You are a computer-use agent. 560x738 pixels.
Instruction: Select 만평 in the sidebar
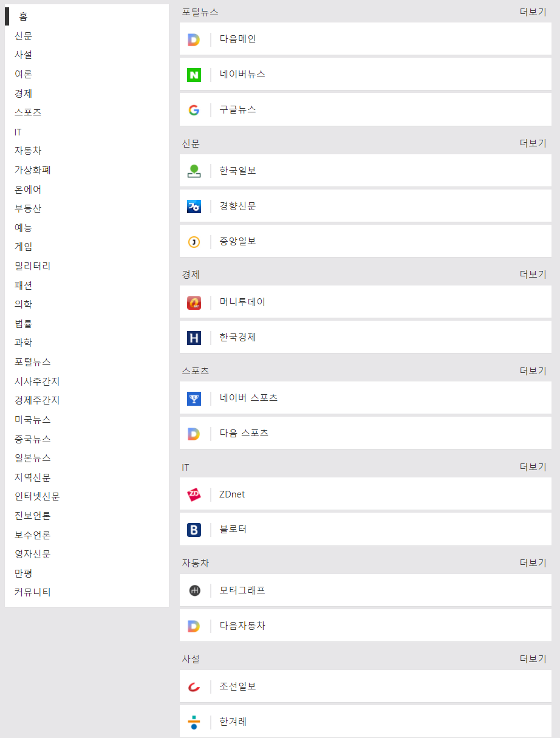pos(23,573)
